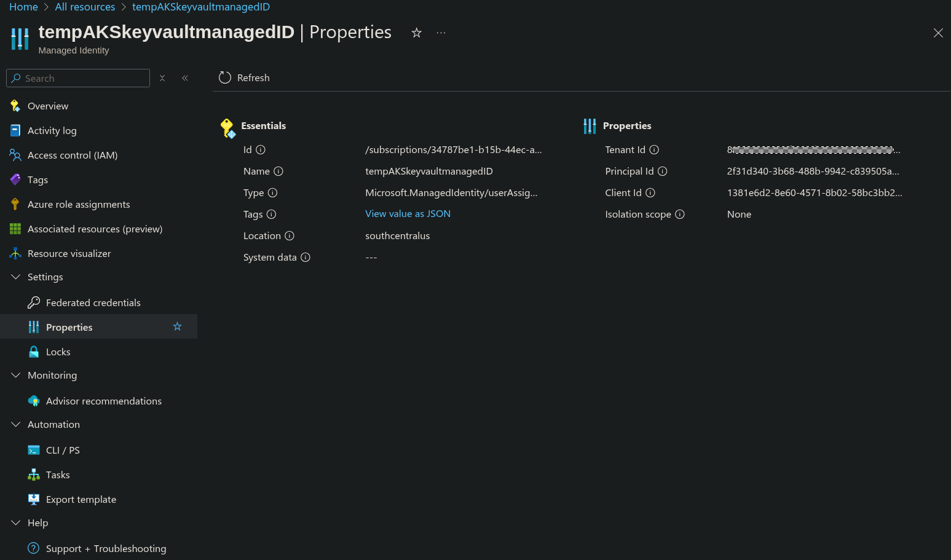This screenshot has width=951, height=560.
Task: Click the Associated resources grid icon
Action: pyautogui.click(x=15, y=229)
